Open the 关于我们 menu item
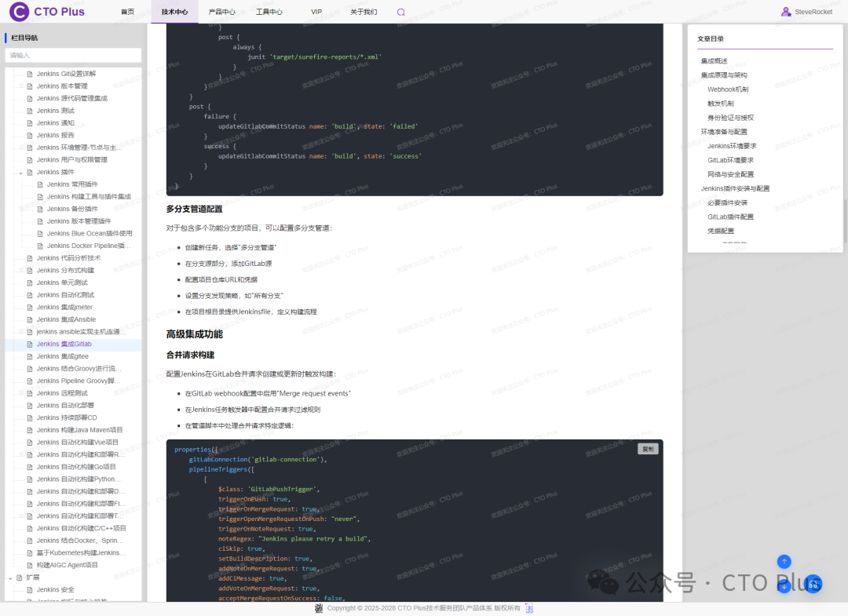The image size is (848, 616). coord(364,12)
